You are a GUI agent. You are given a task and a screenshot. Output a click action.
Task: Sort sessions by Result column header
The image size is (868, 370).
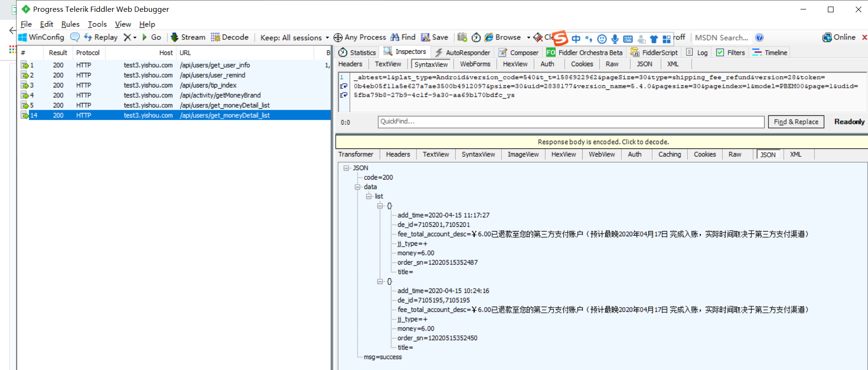tap(58, 52)
